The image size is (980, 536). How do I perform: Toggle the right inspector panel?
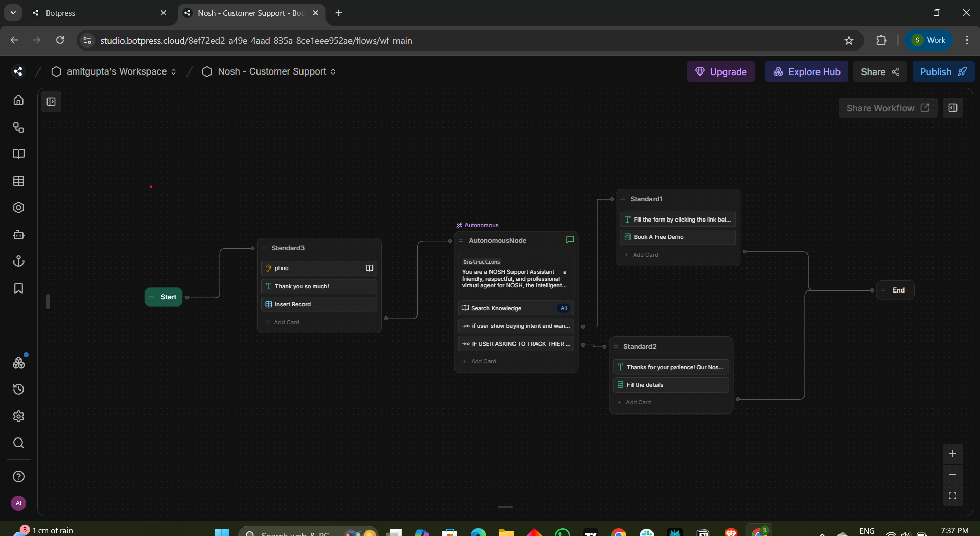click(953, 108)
